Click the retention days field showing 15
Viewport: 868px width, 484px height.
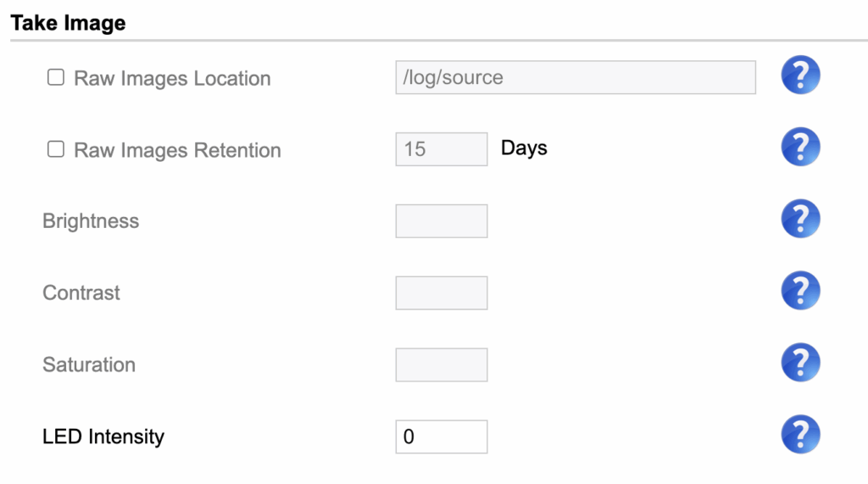click(441, 149)
